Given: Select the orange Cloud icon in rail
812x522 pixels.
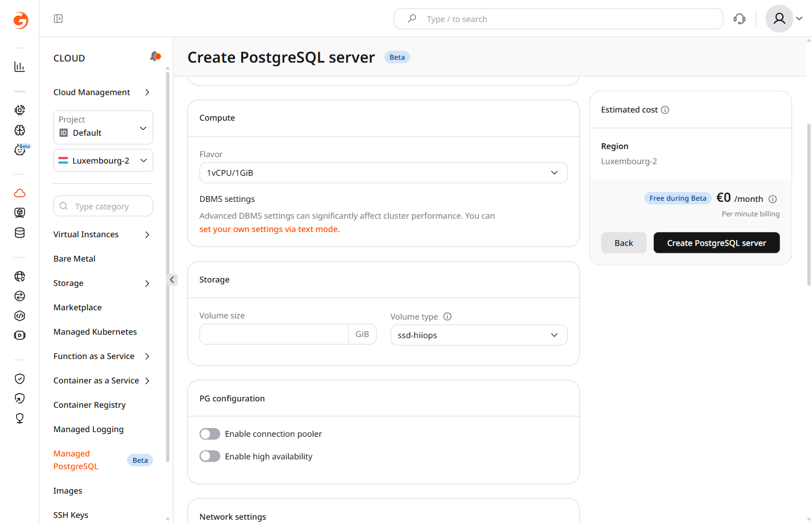Looking at the screenshot, I should (x=20, y=193).
